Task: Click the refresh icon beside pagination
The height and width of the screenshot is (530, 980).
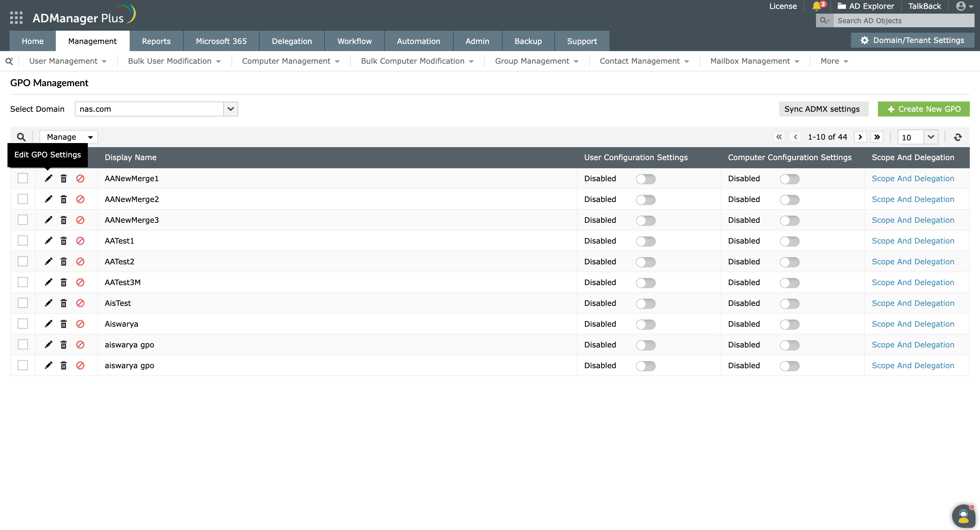Action: click(958, 137)
